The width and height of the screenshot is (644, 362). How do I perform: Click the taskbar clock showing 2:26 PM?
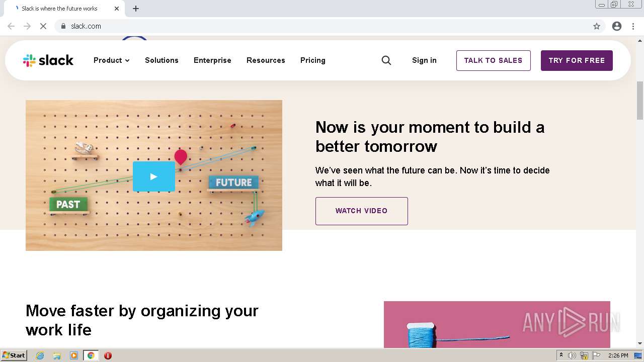point(618,355)
